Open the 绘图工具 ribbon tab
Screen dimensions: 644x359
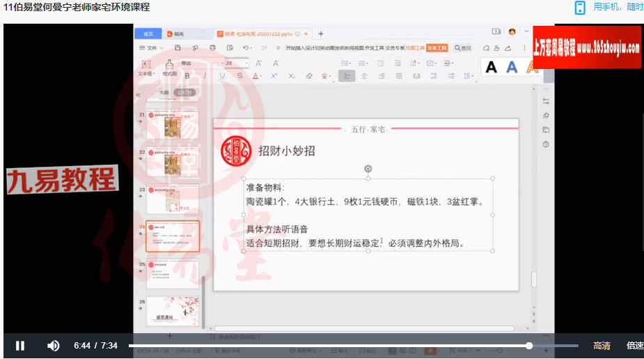pyautogui.click(x=415, y=48)
